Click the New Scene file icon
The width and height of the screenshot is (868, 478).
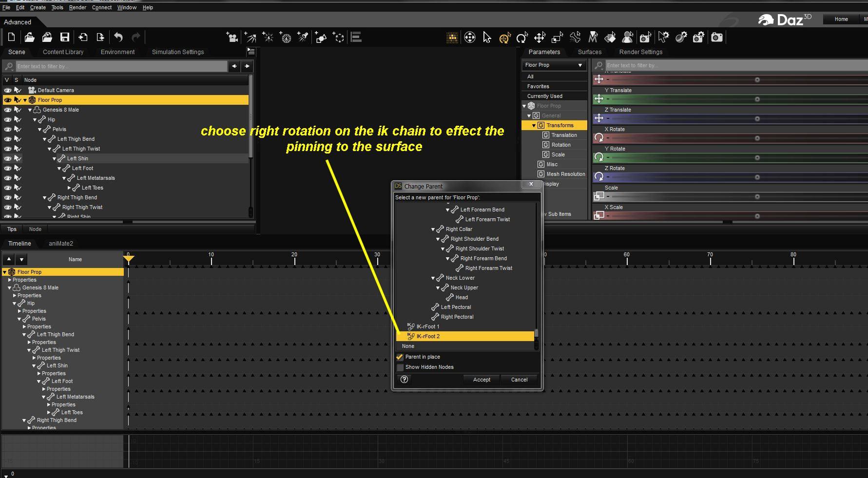click(12, 37)
